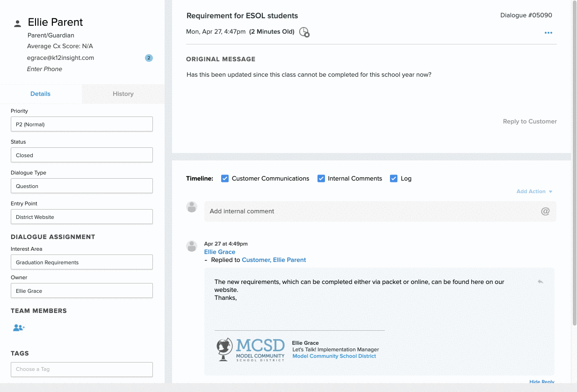Image resolution: width=577 pixels, height=392 pixels.
Task: Select the Details tab
Action: click(41, 94)
